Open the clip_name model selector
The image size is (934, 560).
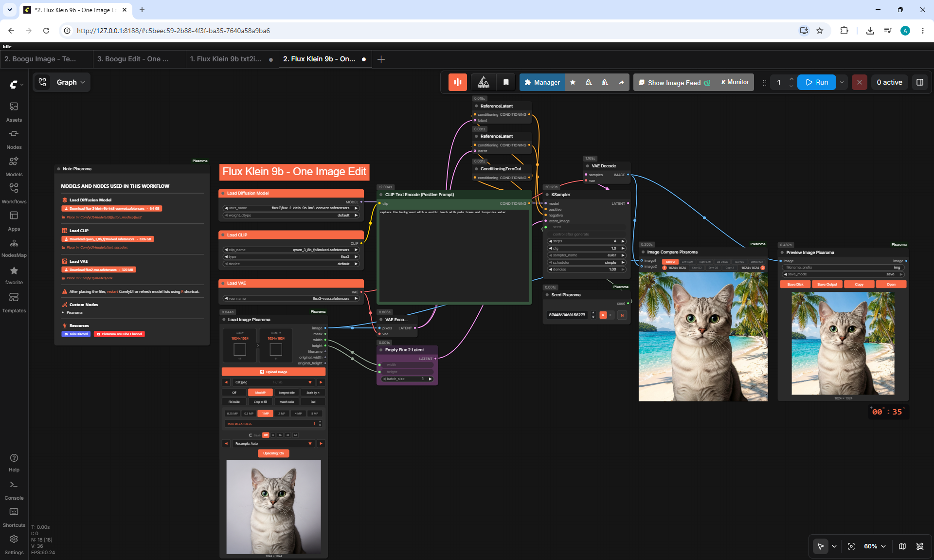(291, 250)
